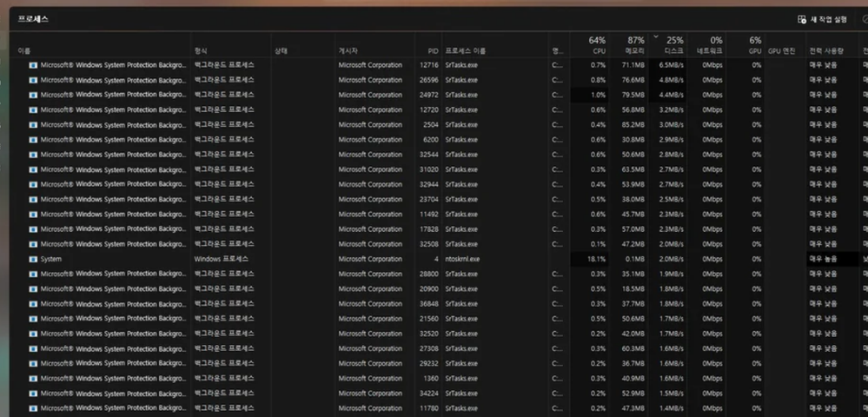Click the process icon in the PID 21560 row
Viewport: 868px width, 417px height.
(33, 319)
